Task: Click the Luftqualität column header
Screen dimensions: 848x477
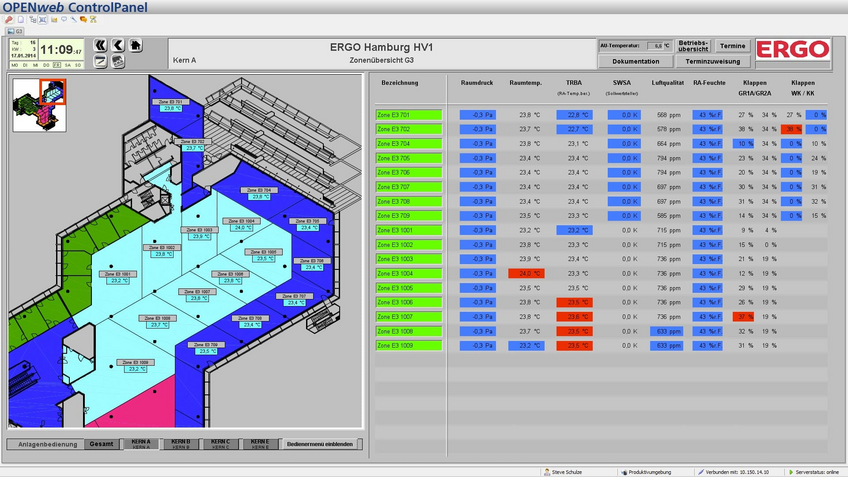Action: pyautogui.click(x=667, y=83)
